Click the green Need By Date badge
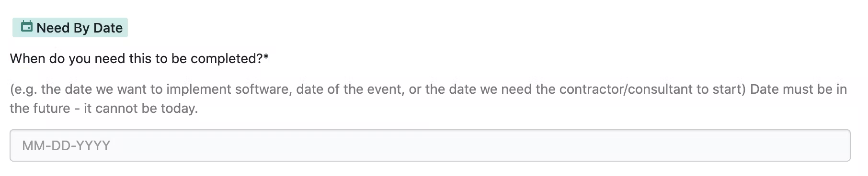Screen dimensions: 868x176 tap(70, 28)
